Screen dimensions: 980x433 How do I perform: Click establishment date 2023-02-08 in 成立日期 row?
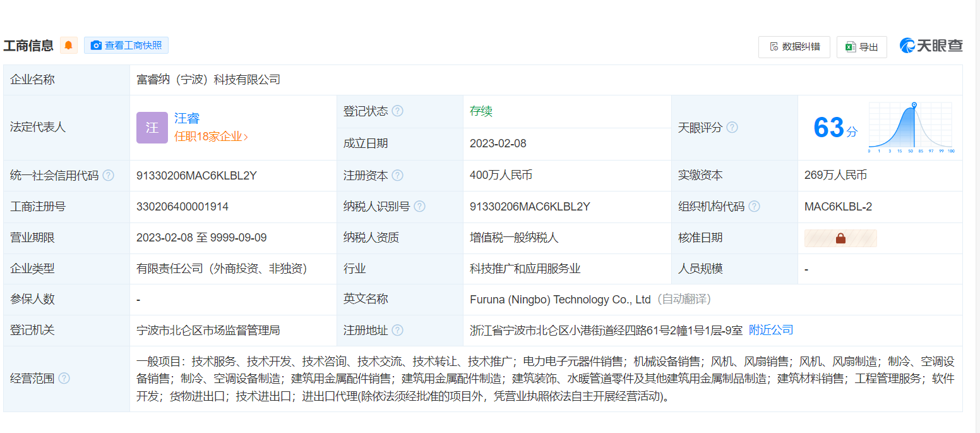point(498,143)
